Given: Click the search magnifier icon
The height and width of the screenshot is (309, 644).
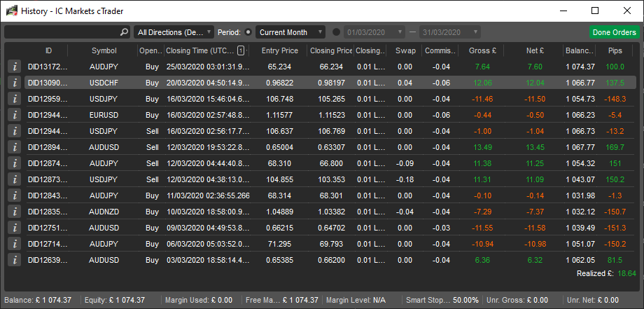Looking at the screenshot, I should pos(124,32).
